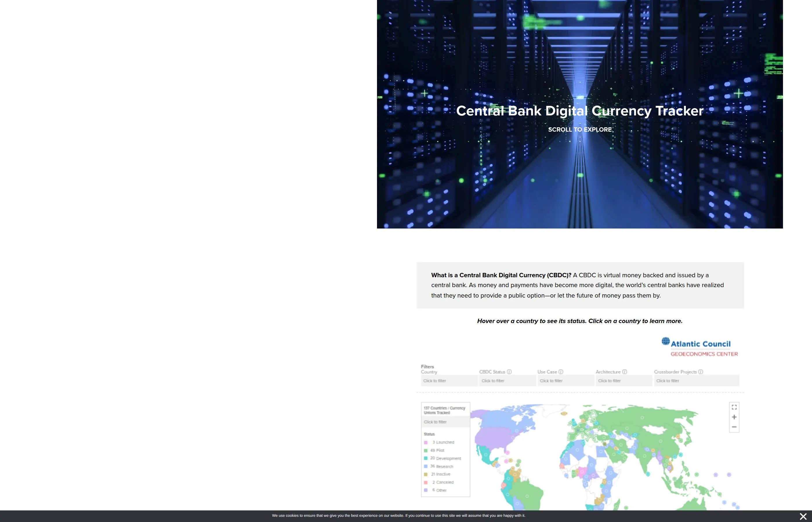Screen dimensions: 812x522
Task: Click the SCROLL TO EXPLORE text
Action: tap(580, 129)
